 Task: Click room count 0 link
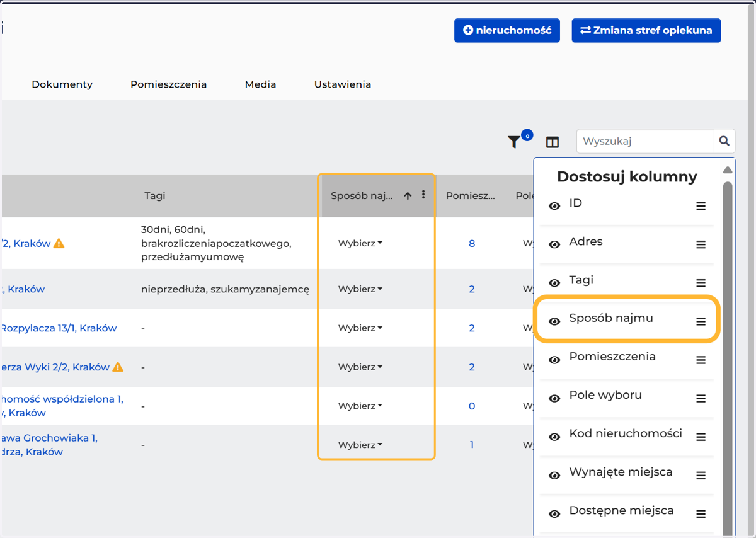pos(472,406)
